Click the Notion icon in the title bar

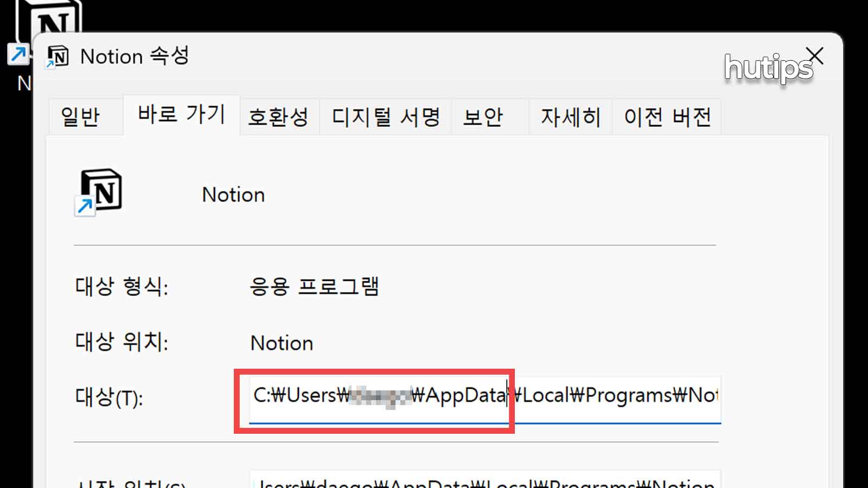tap(58, 56)
